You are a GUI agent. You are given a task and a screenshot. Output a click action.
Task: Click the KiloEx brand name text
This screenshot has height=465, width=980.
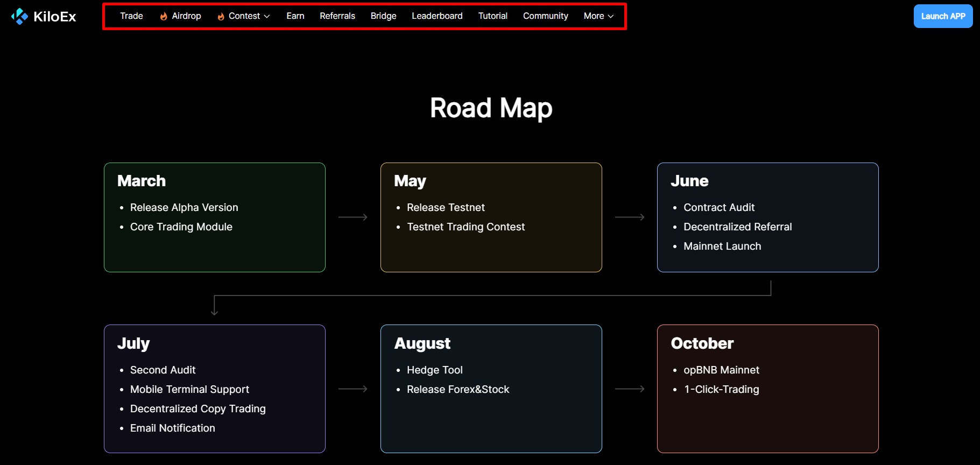pos(55,17)
